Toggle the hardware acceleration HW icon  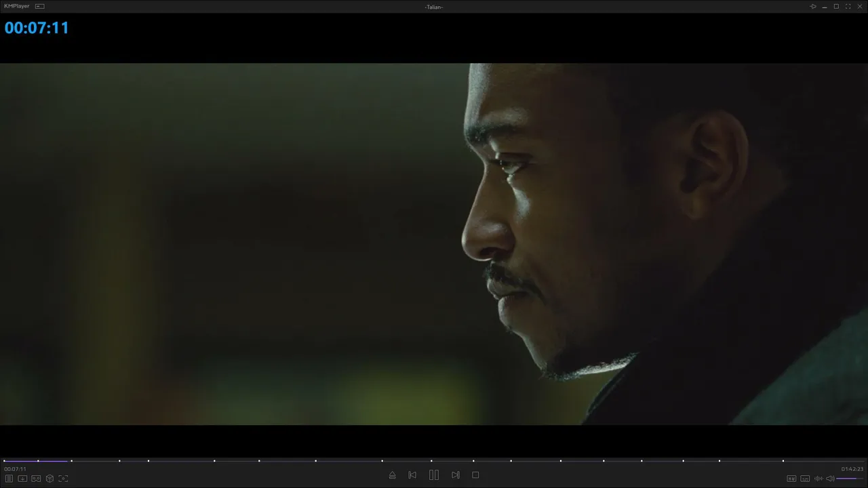pyautogui.click(x=791, y=479)
